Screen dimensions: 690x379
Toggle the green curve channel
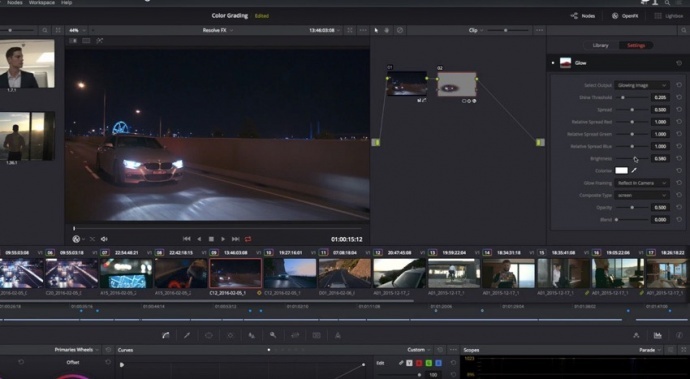[429, 363]
